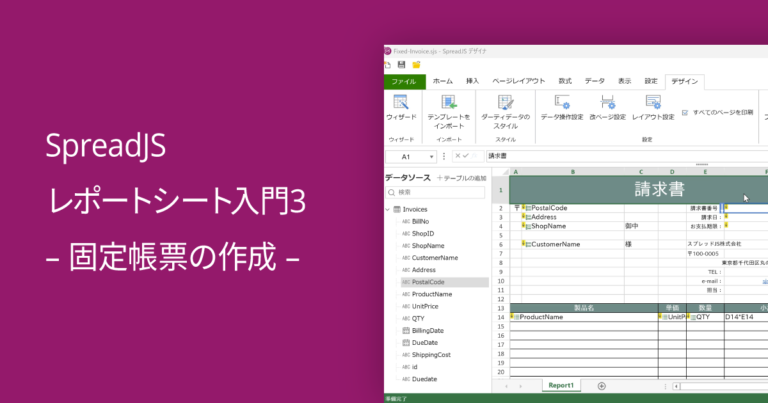Screen dimensions: 768x403
Task: Click the CustomerName cell in row 6
Action: (573, 244)
